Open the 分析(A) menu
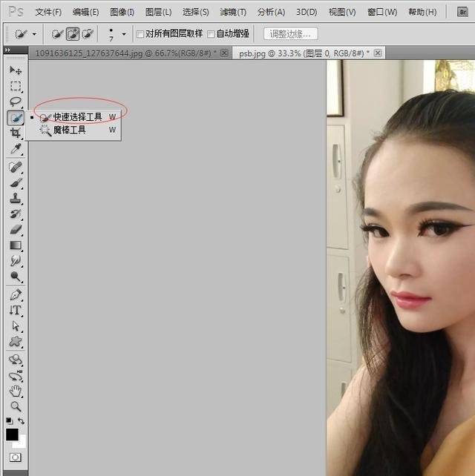The image size is (475, 476). pos(271,12)
